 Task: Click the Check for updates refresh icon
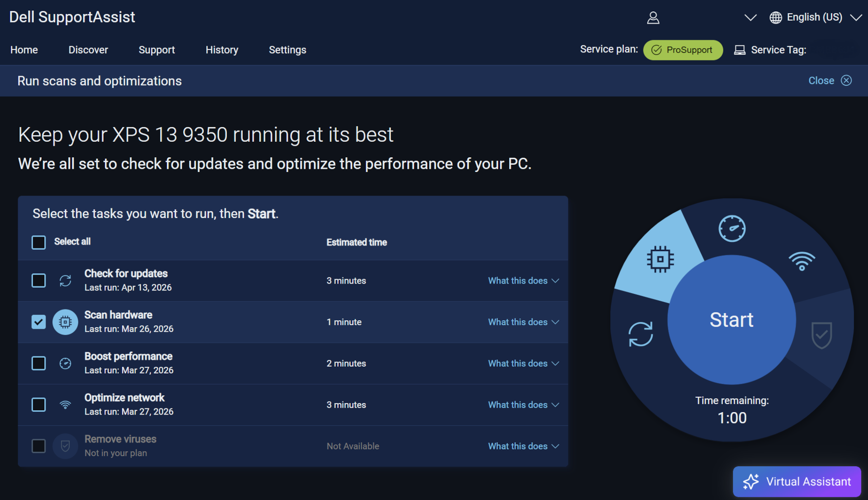pyautogui.click(x=65, y=280)
